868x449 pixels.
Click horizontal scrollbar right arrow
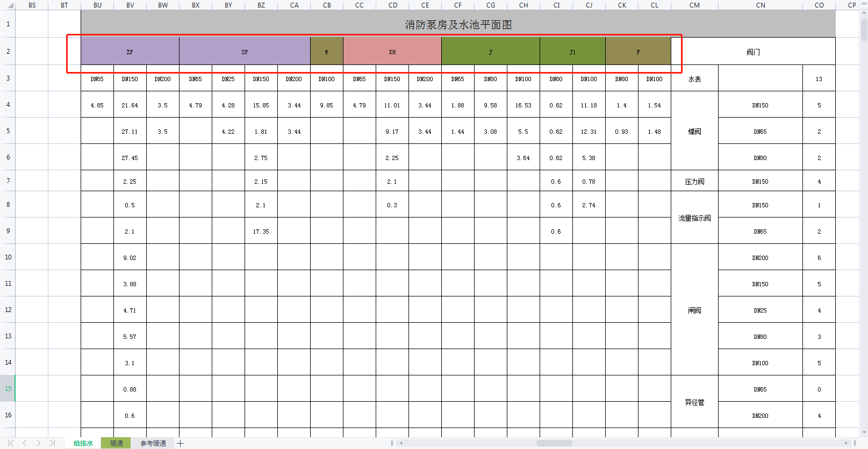point(846,443)
